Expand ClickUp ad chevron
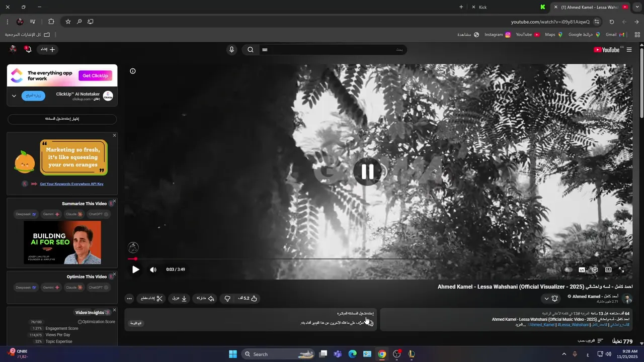 [14, 96]
